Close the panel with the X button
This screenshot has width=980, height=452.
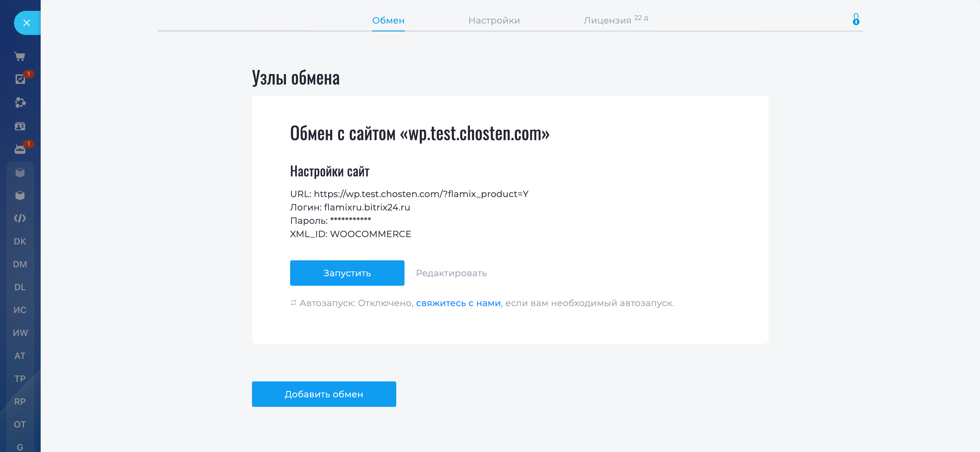click(27, 23)
